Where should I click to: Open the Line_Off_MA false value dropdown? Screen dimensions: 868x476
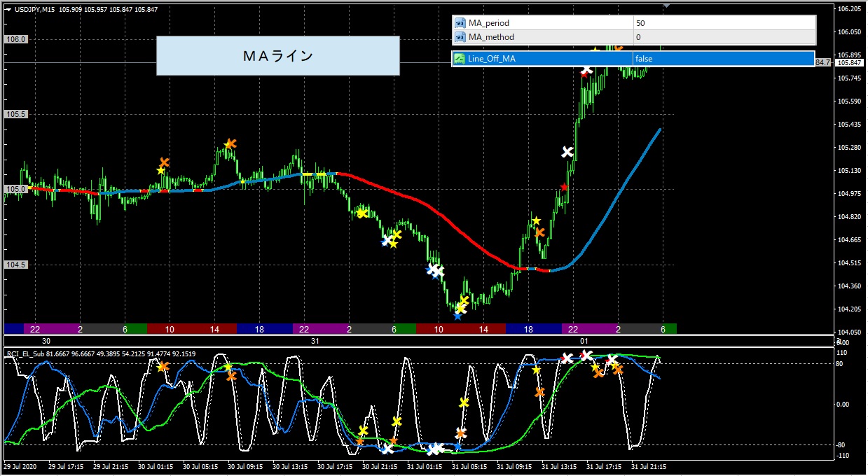[724, 59]
